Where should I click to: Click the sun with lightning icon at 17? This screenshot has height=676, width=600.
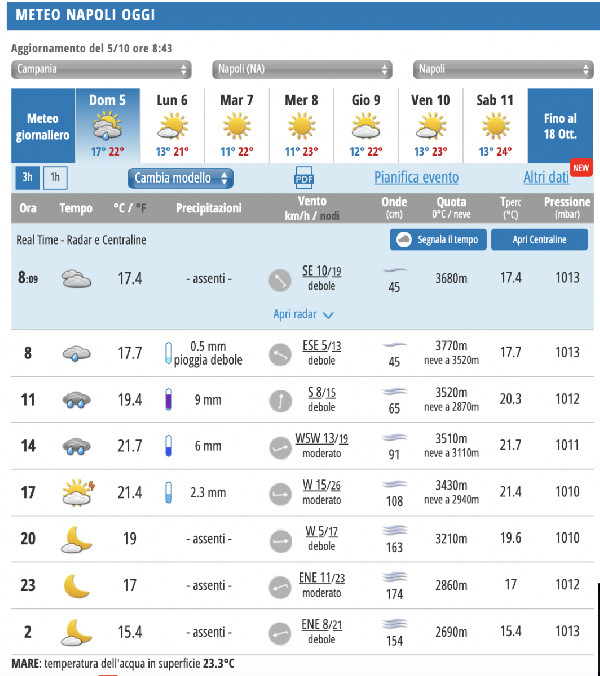point(75,492)
